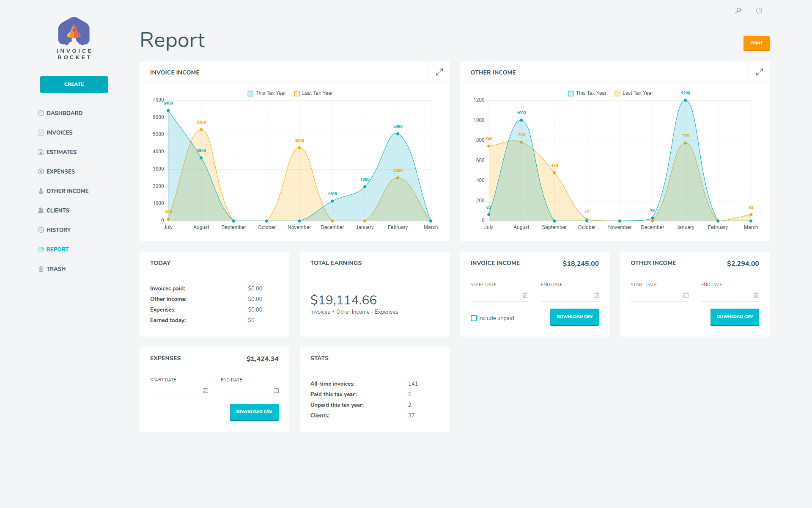Enable the Include unpaid checkbox
The width and height of the screenshot is (812, 508).
474,318
